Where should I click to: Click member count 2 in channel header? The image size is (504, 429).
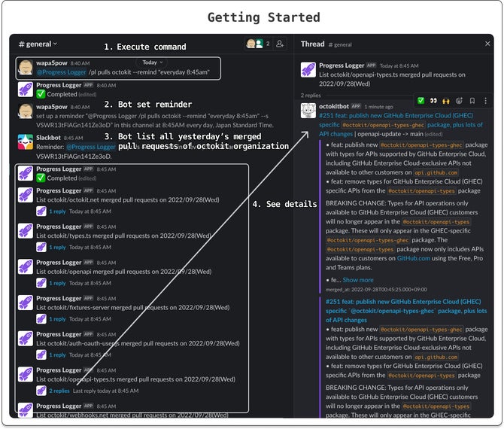point(268,44)
